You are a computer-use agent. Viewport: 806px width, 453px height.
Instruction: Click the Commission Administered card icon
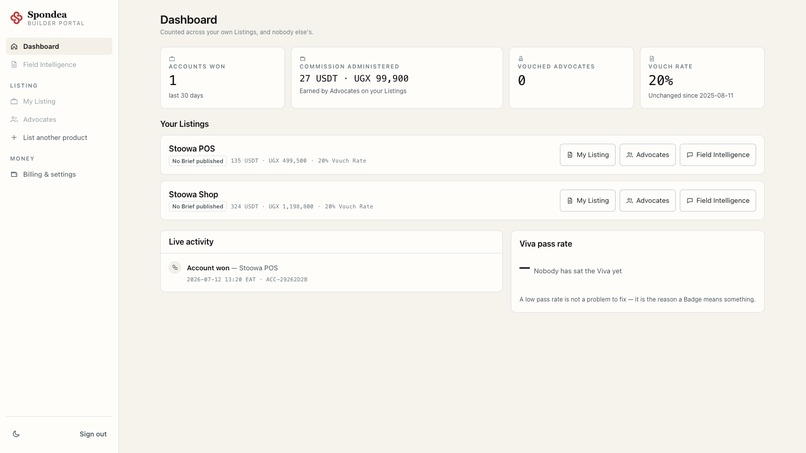coord(303,59)
